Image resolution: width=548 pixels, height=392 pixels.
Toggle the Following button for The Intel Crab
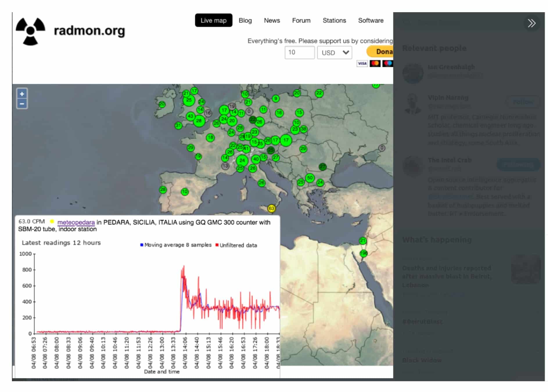click(518, 165)
